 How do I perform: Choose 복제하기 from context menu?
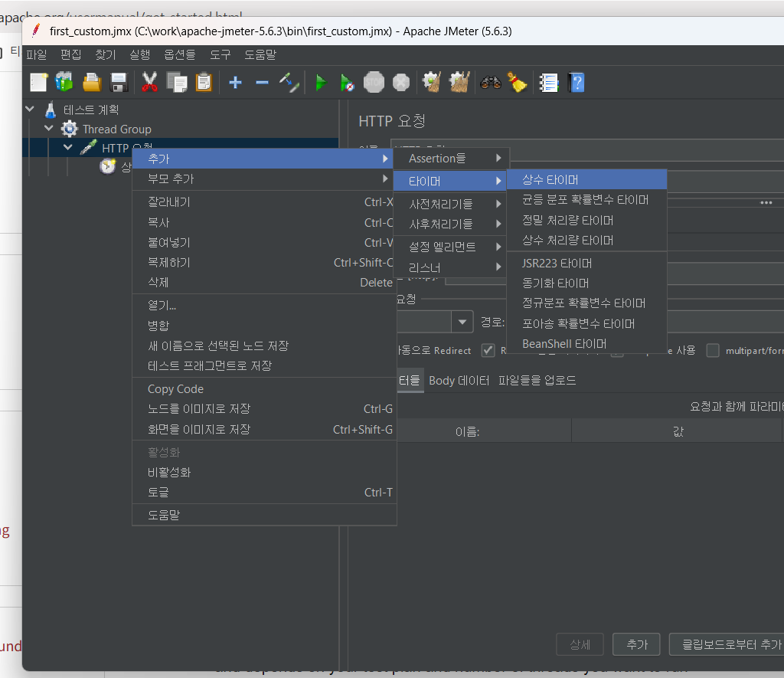[264, 262]
